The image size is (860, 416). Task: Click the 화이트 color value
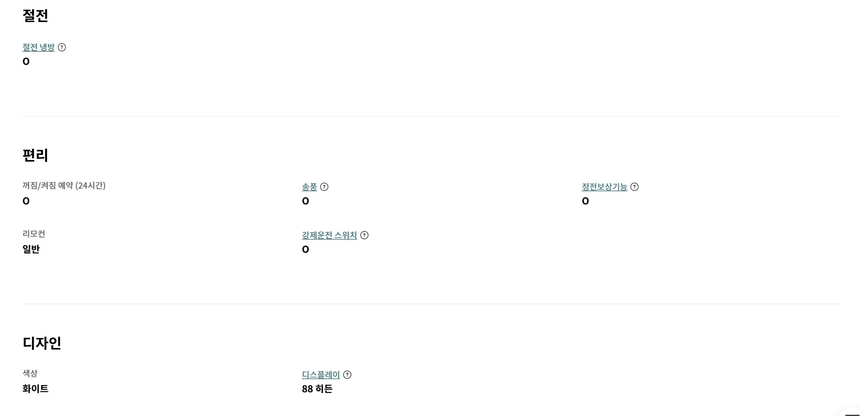click(x=35, y=389)
